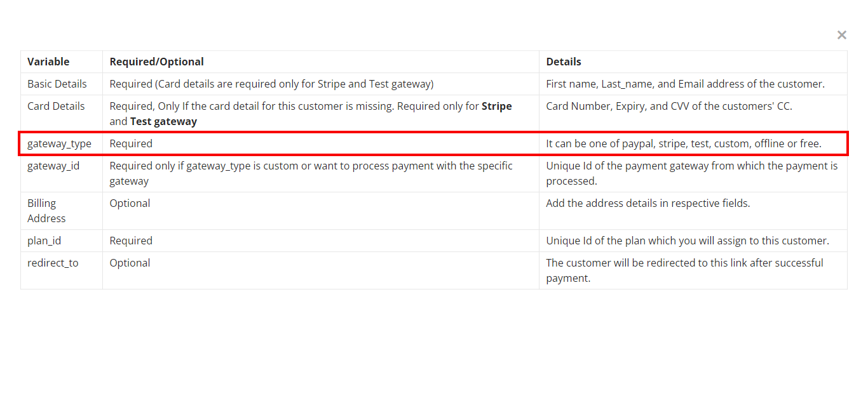Click the Card Number, Expiry, CVV description
Image resolution: width=868 pixels, height=417 pixels.
click(669, 106)
